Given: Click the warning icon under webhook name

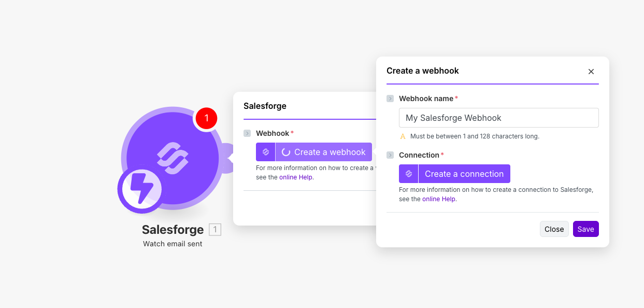Looking at the screenshot, I should (403, 136).
